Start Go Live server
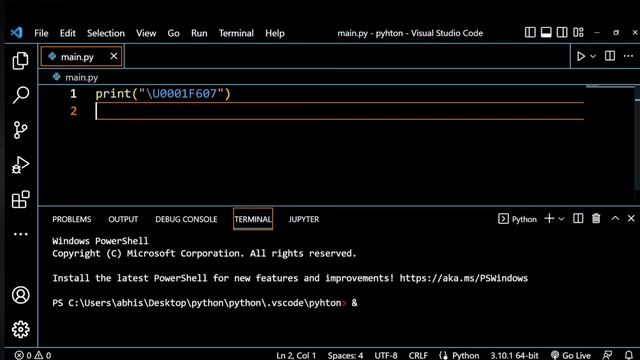 click(571, 355)
